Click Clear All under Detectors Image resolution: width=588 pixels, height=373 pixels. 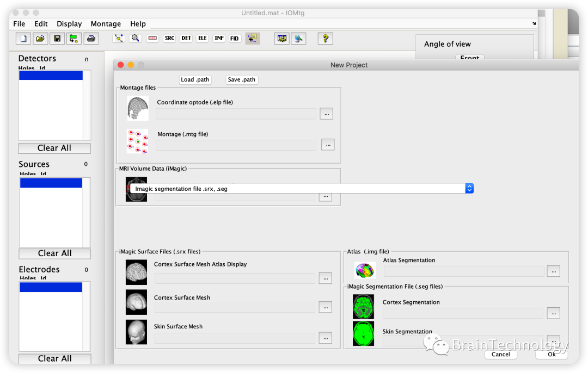tap(54, 148)
